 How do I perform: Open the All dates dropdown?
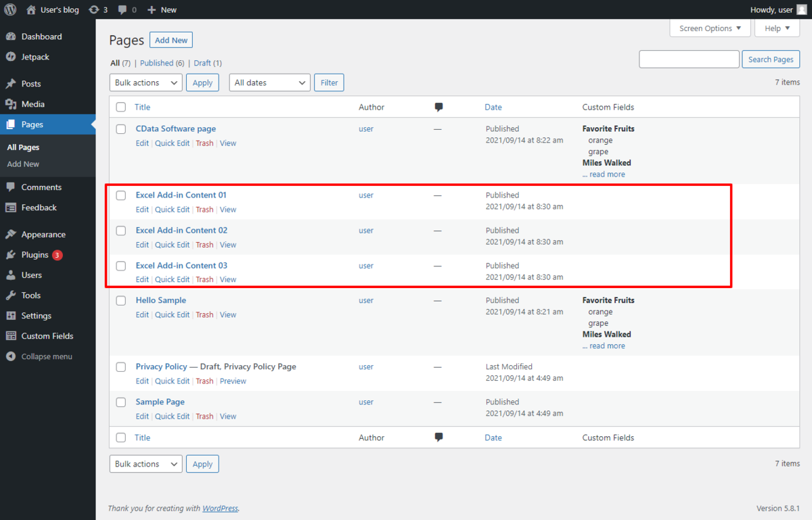coord(269,82)
